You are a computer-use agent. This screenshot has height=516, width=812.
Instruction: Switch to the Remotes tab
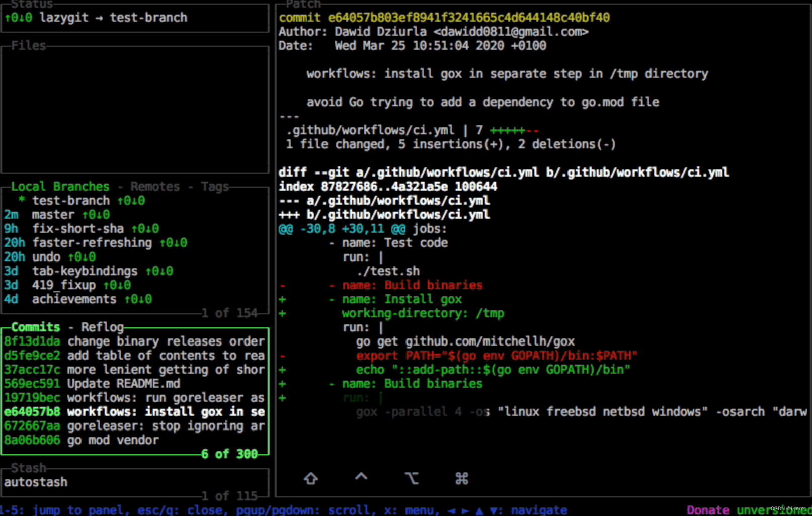[x=154, y=186]
